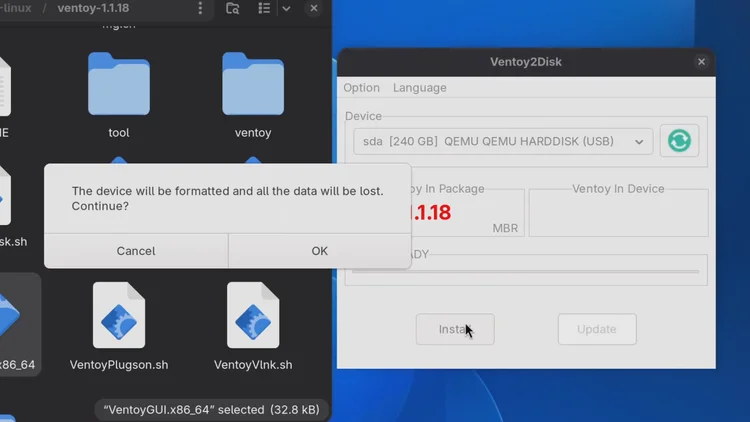The image size is (750, 422).
Task: Click the progress bar in Ventoy2Disk
Action: (525, 271)
